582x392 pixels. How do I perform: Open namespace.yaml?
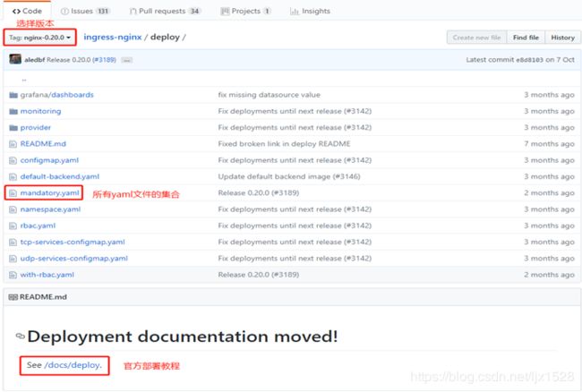point(50,209)
